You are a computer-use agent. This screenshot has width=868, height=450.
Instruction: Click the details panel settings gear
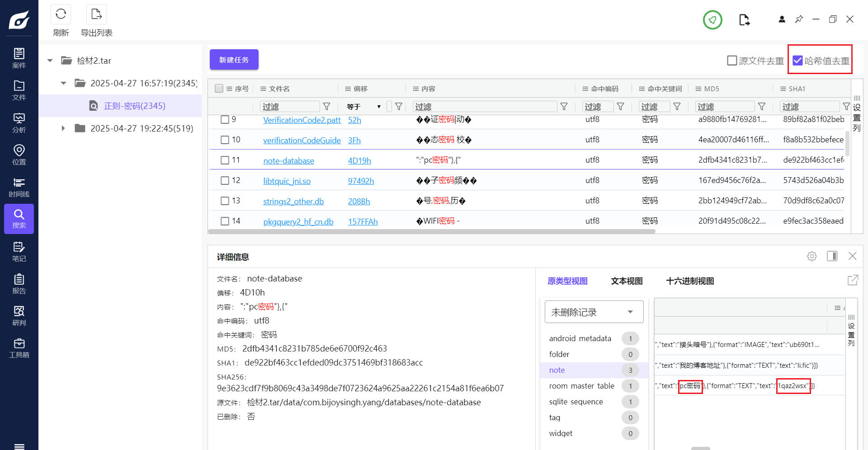pyautogui.click(x=811, y=256)
